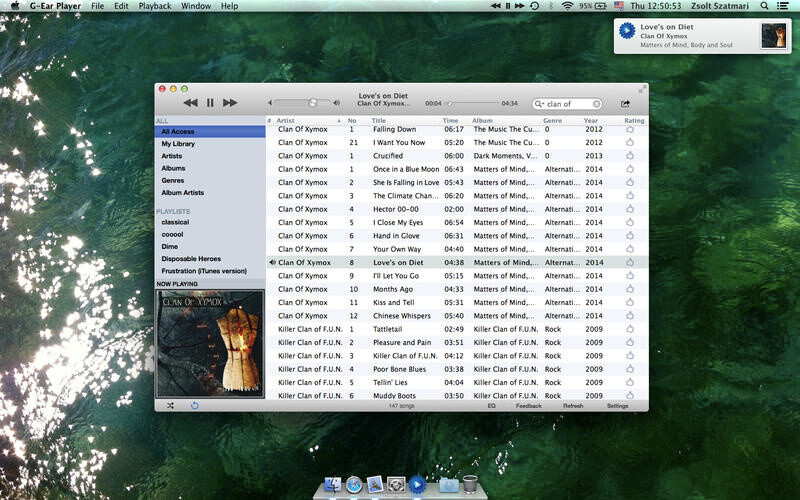Open Spotlight search in menu bar

pyautogui.click(x=764, y=6)
